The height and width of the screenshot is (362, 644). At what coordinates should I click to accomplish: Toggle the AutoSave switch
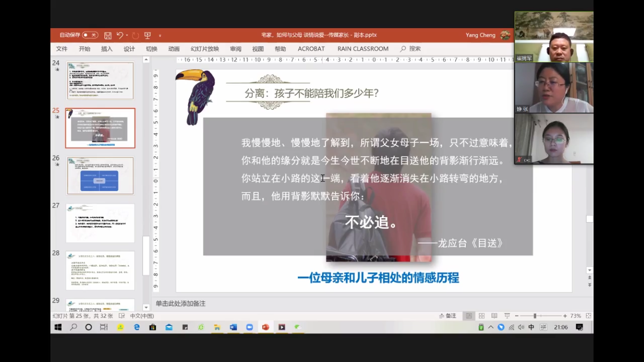click(90, 35)
